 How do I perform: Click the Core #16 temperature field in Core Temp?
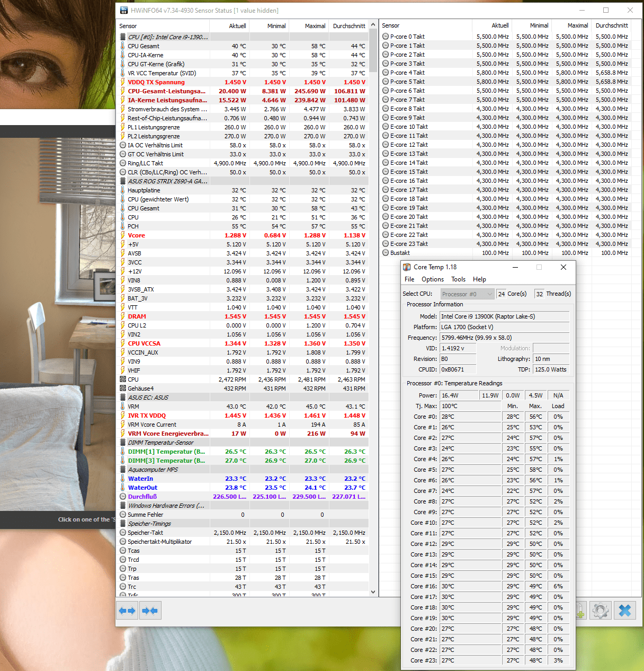470,586
